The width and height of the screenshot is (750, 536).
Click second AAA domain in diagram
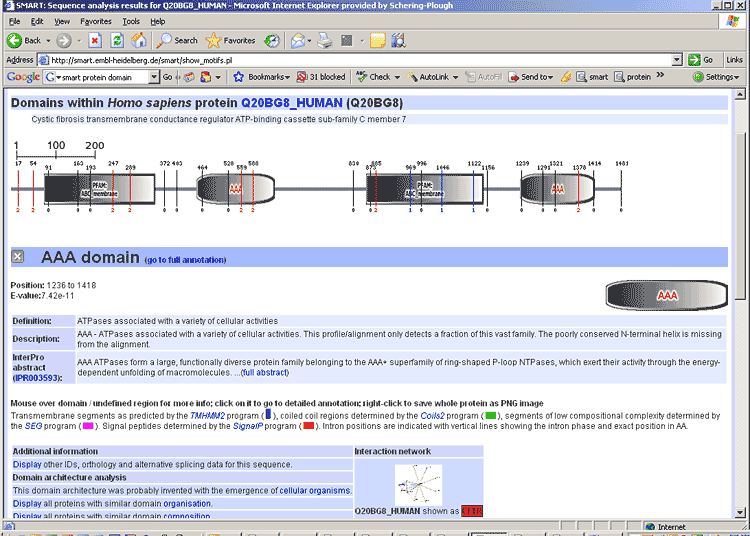pyautogui.click(x=557, y=188)
